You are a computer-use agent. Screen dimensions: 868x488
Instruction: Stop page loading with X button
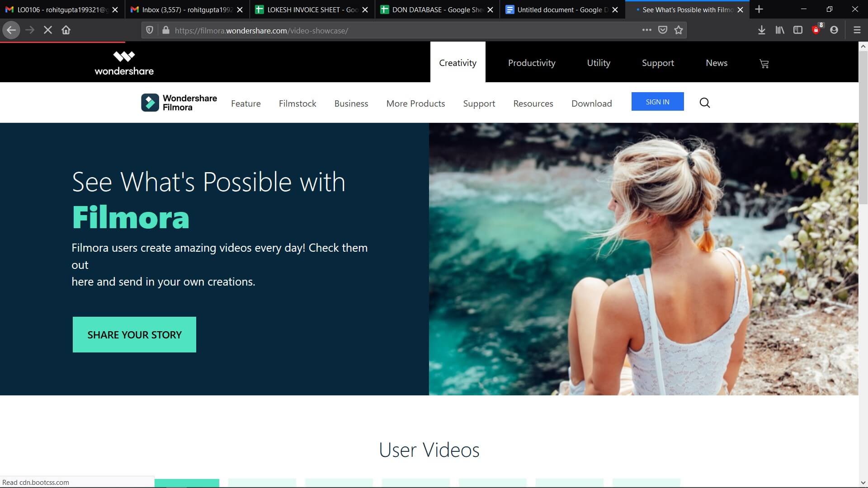point(48,30)
